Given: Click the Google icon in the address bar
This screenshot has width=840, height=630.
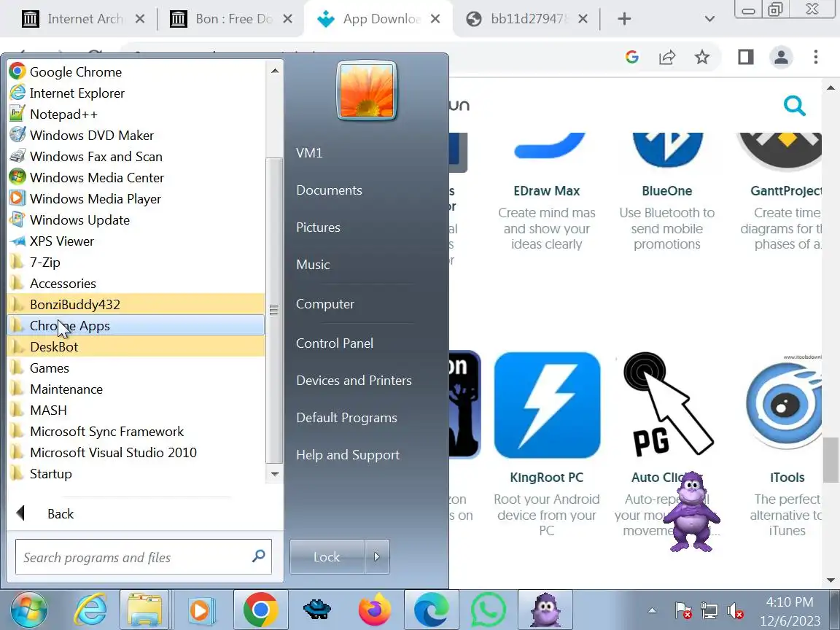Looking at the screenshot, I should [632, 57].
